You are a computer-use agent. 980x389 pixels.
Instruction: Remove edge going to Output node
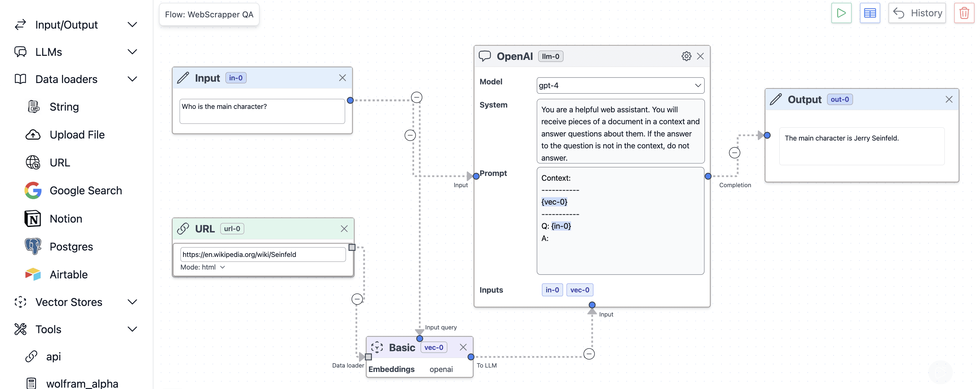734,153
